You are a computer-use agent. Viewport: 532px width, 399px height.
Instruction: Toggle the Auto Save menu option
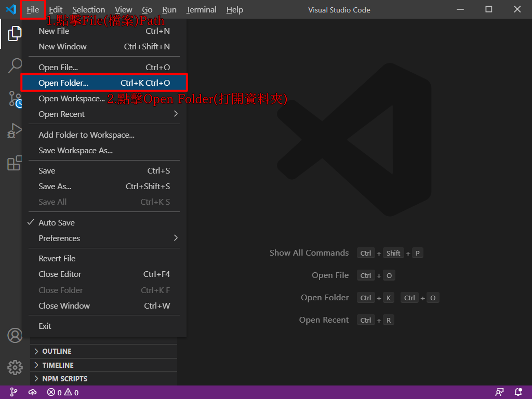(104, 222)
